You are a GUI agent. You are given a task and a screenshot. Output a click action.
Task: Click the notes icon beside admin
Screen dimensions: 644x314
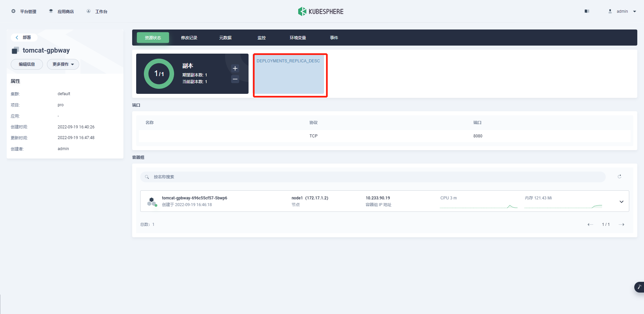point(587,11)
